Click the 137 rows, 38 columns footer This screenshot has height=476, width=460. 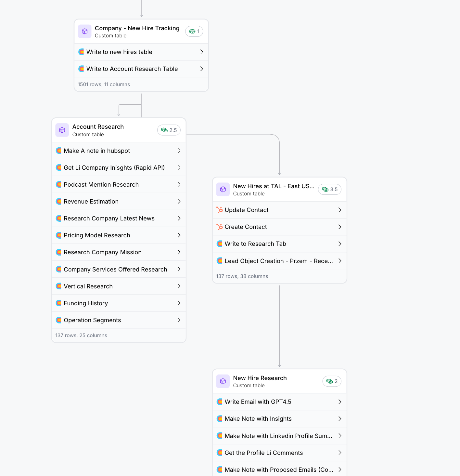242,276
